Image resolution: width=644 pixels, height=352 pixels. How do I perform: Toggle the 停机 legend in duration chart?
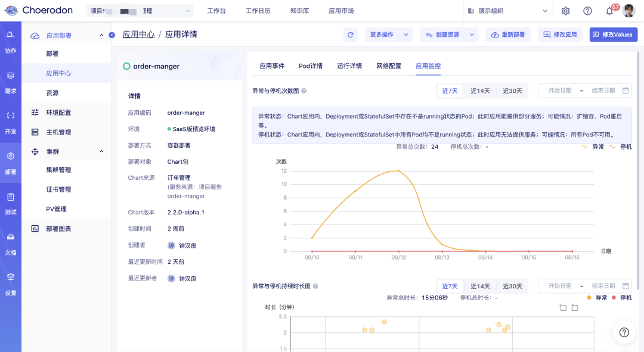622,298
